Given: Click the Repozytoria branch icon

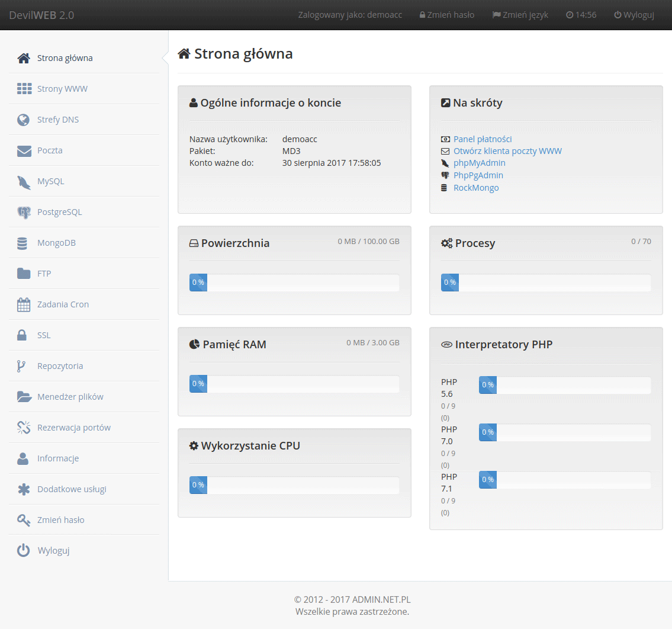Looking at the screenshot, I should click(x=21, y=367).
